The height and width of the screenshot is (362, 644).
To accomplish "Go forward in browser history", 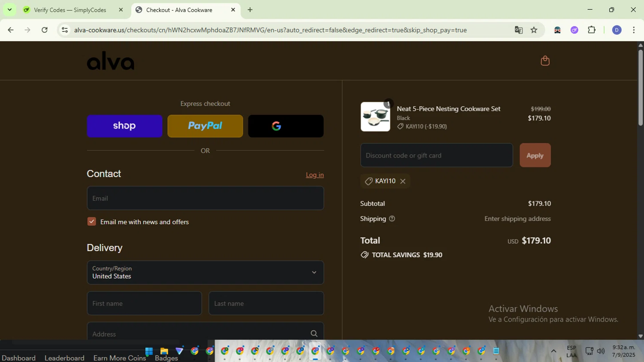I will (x=27, y=30).
